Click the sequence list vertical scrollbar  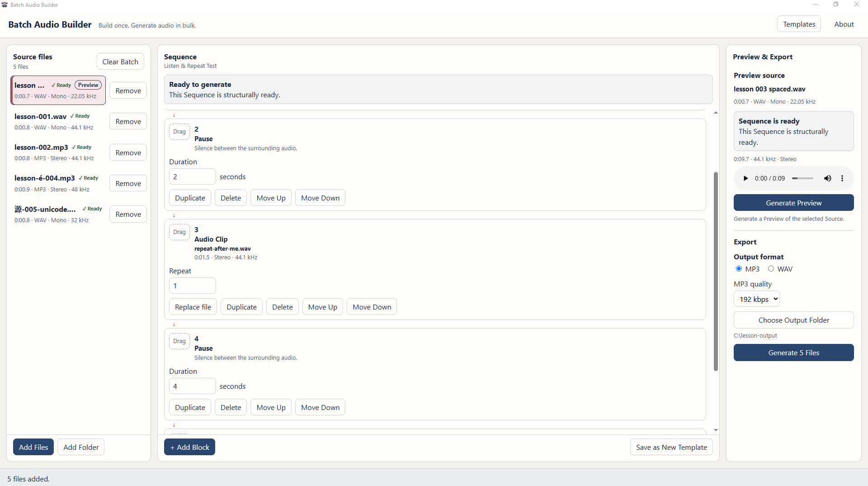click(716, 272)
